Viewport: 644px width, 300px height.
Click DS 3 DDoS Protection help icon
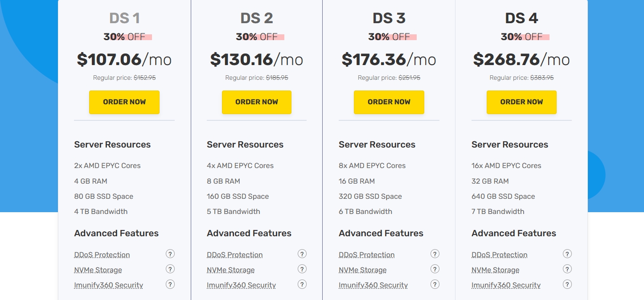coord(435,254)
